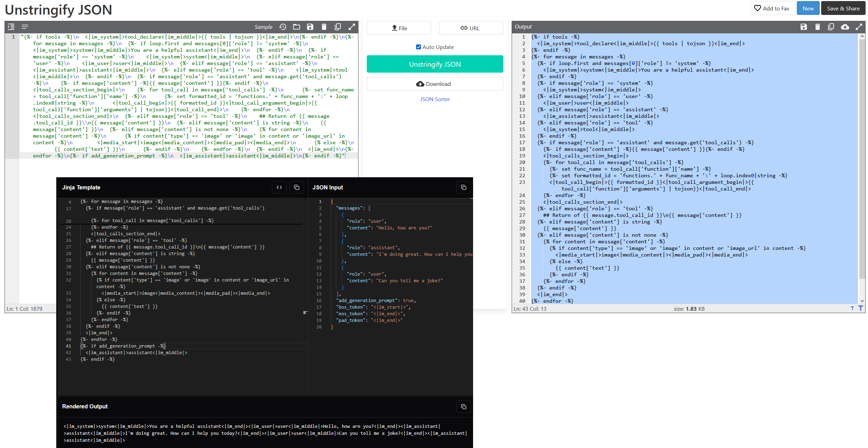The image size is (868, 448).
Task: Click the URL load button
Action: click(x=471, y=28)
